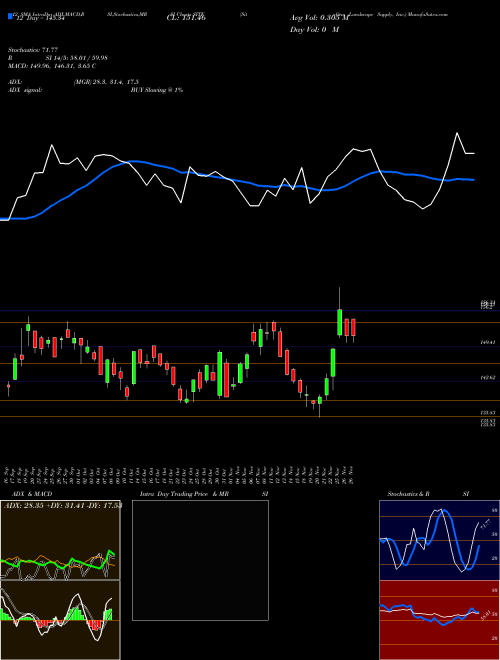Click the 'Stochastics & R' panel title
This screenshot has width=500, height=660.
coord(409,494)
